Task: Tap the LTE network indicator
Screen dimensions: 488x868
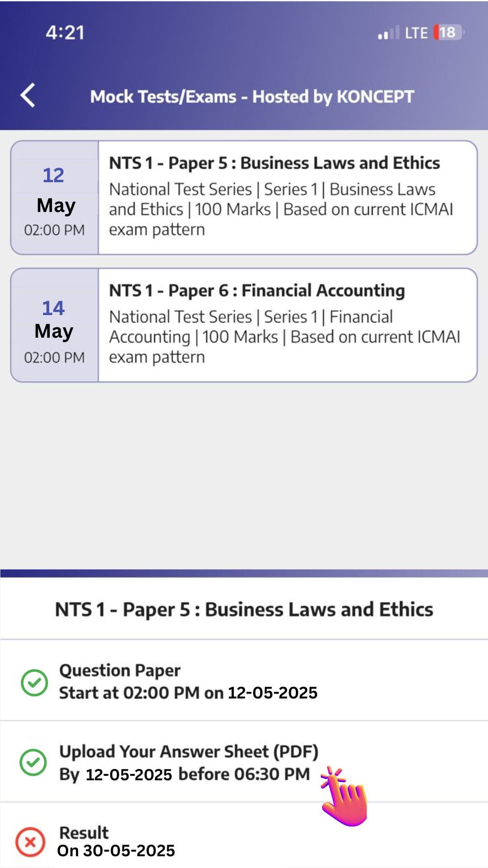Action: (x=416, y=33)
